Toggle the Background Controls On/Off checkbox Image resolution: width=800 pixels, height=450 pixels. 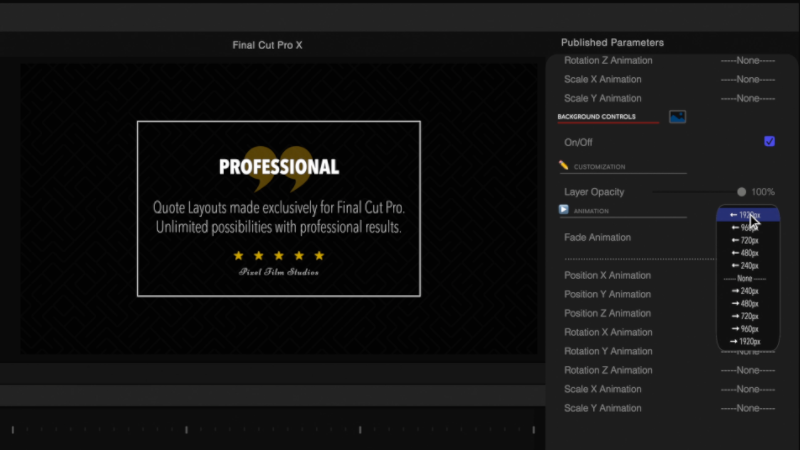point(769,141)
